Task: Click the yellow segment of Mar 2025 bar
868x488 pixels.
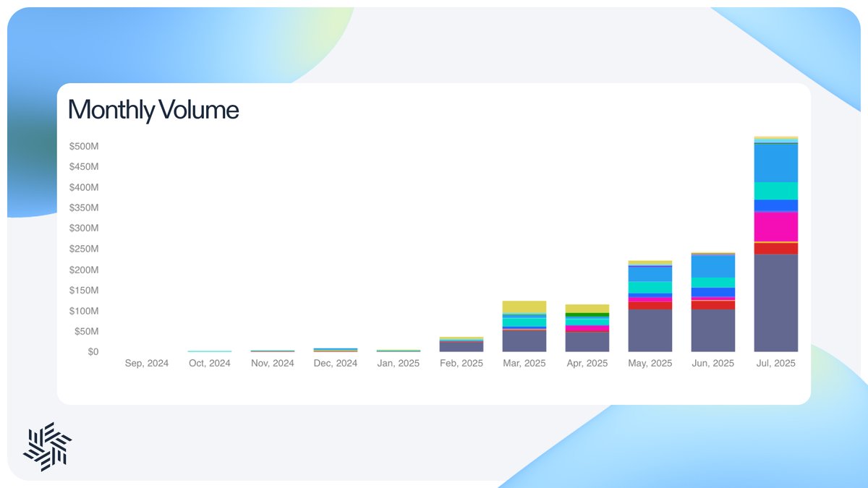Action: [x=524, y=307]
